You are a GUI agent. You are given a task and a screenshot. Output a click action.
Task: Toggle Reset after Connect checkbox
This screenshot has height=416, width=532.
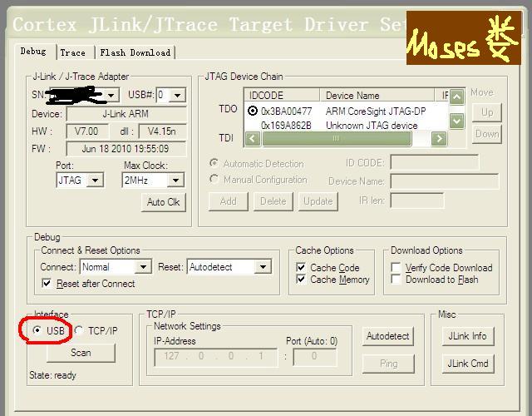(47, 283)
